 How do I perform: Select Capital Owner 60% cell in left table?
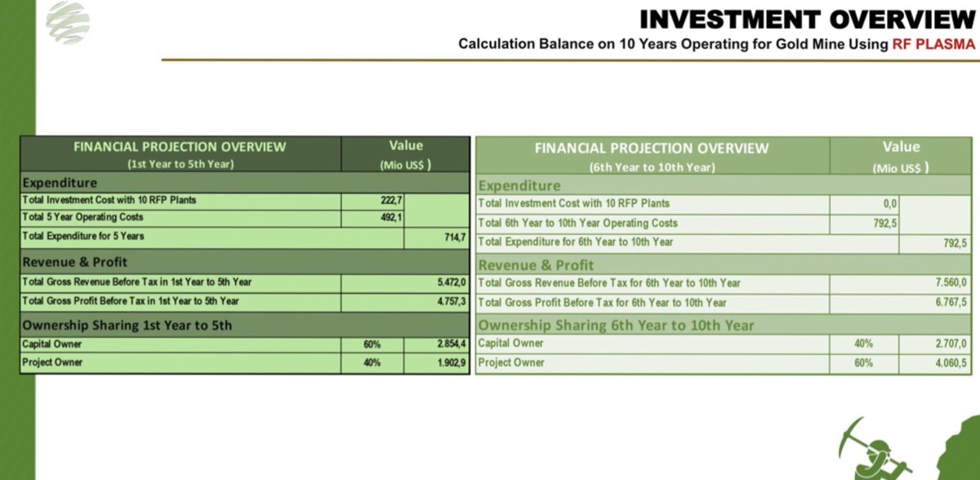click(x=372, y=344)
